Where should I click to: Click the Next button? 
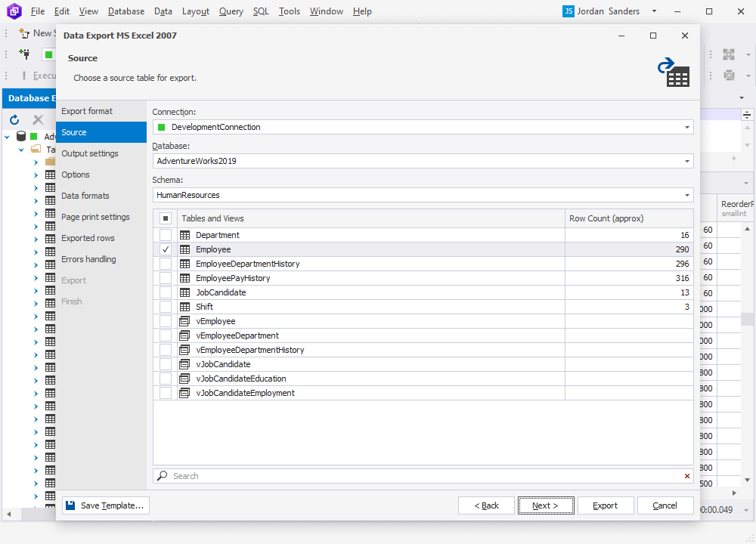click(546, 505)
